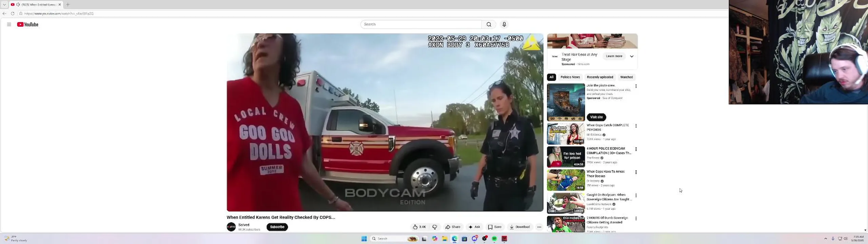The height and width of the screenshot is (244, 868).
Task: Select the Recently uploaded filter chip
Action: (600, 77)
